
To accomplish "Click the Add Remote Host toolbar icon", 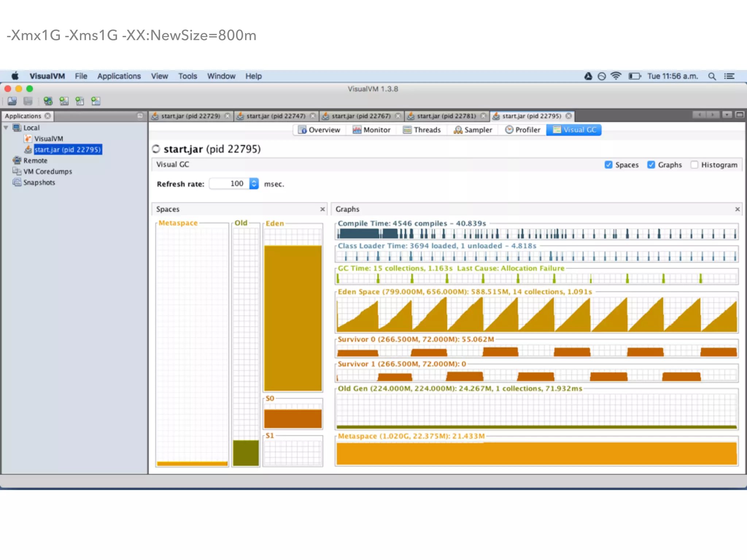I will (x=48, y=101).
